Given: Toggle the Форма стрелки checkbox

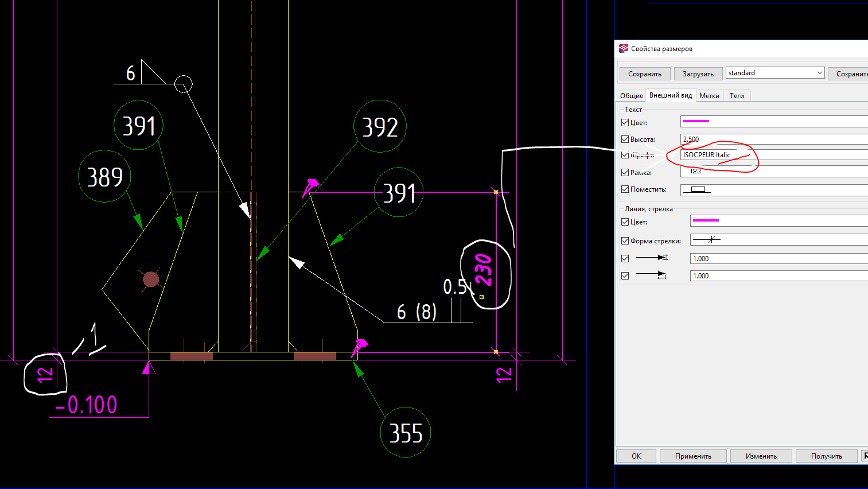Looking at the screenshot, I should pos(625,241).
